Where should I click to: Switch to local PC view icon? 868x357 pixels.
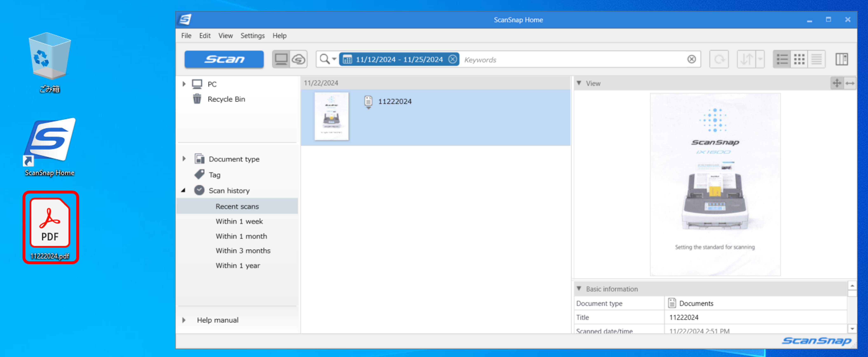(x=281, y=59)
